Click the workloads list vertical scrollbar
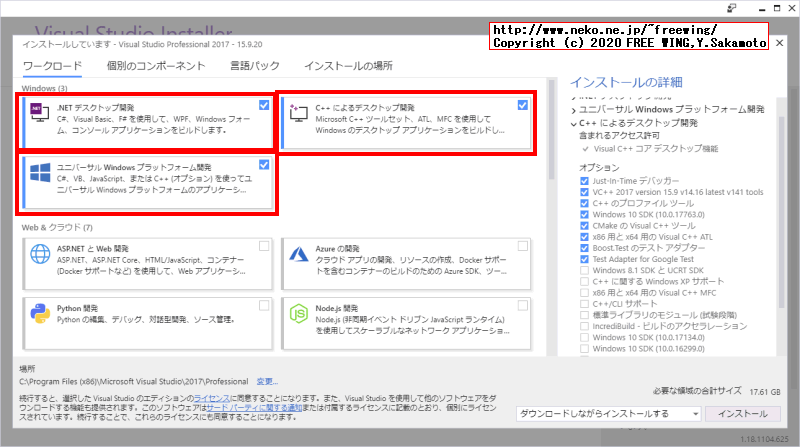This screenshot has height=447, width=800. 551,129
